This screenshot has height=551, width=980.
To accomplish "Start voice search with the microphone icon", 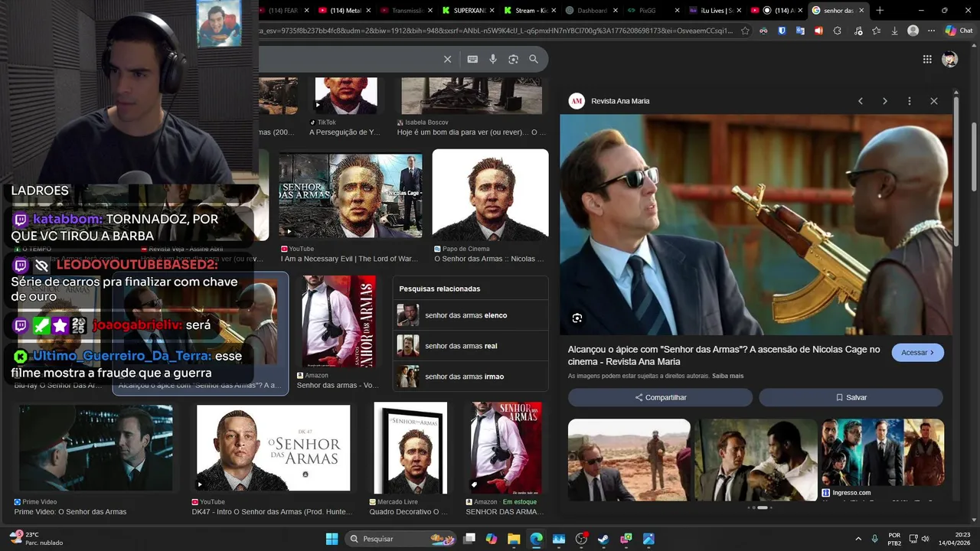I will click(x=493, y=60).
